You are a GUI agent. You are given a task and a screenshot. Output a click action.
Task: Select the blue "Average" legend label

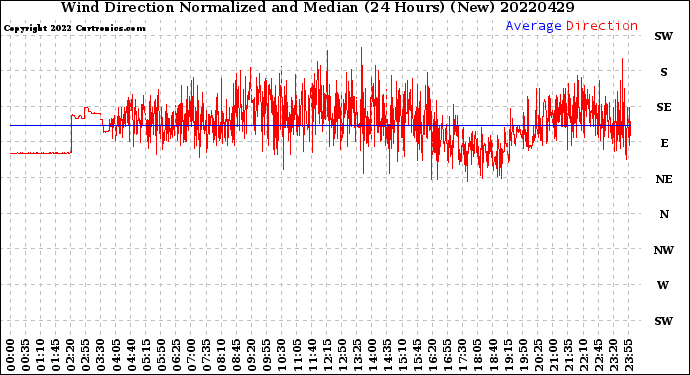[x=533, y=26]
